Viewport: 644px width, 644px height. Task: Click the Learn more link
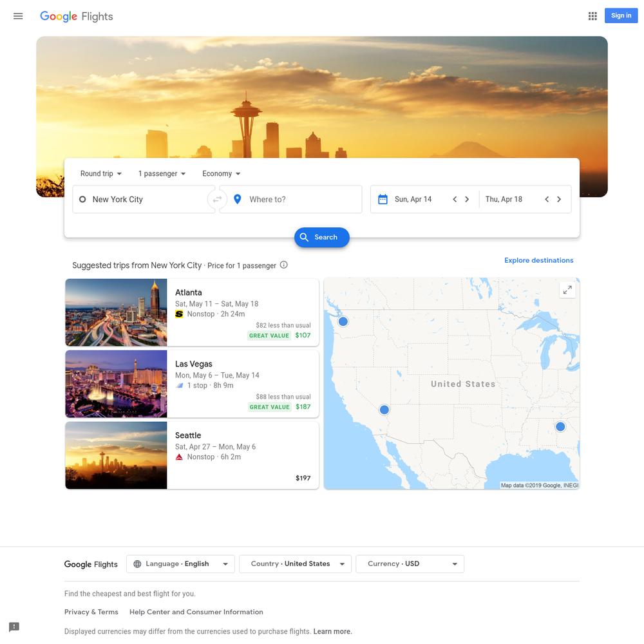tap(333, 631)
